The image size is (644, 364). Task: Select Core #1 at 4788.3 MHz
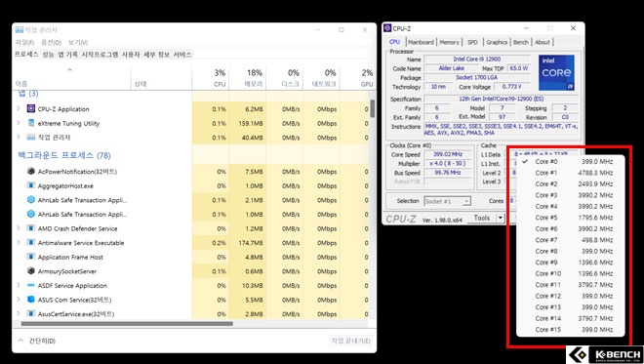pyautogui.click(x=571, y=173)
